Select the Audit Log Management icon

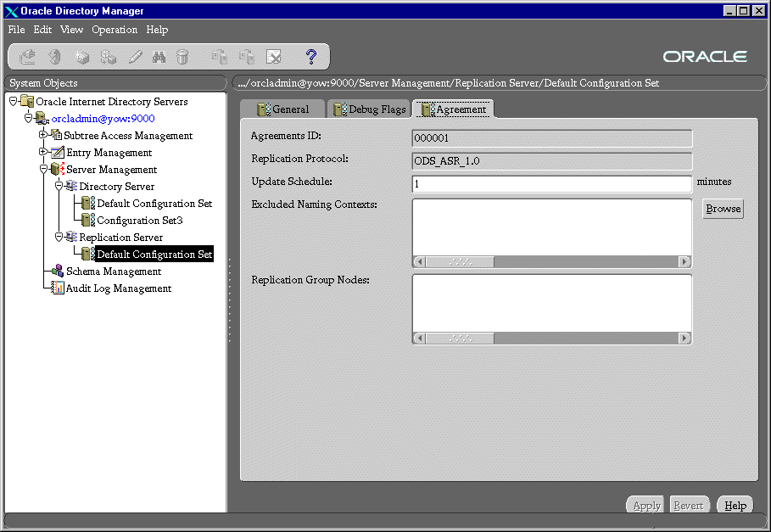click(x=57, y=288)
